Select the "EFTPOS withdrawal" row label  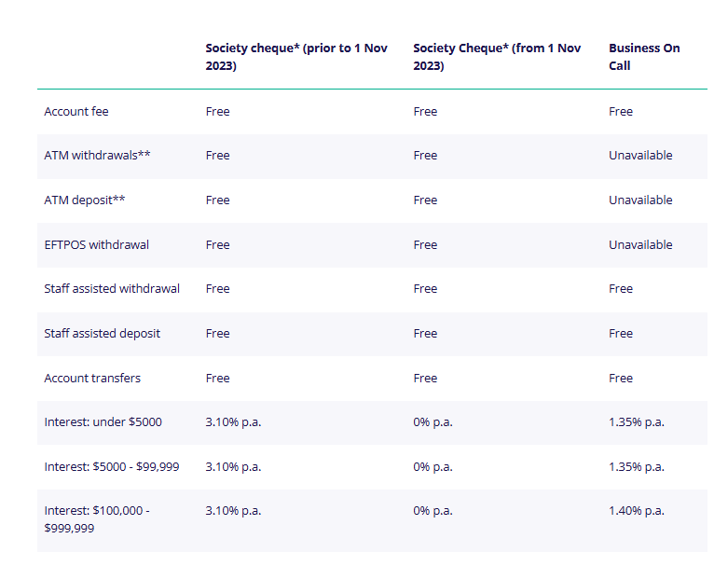pyautogui.click(x=97, y=245)
